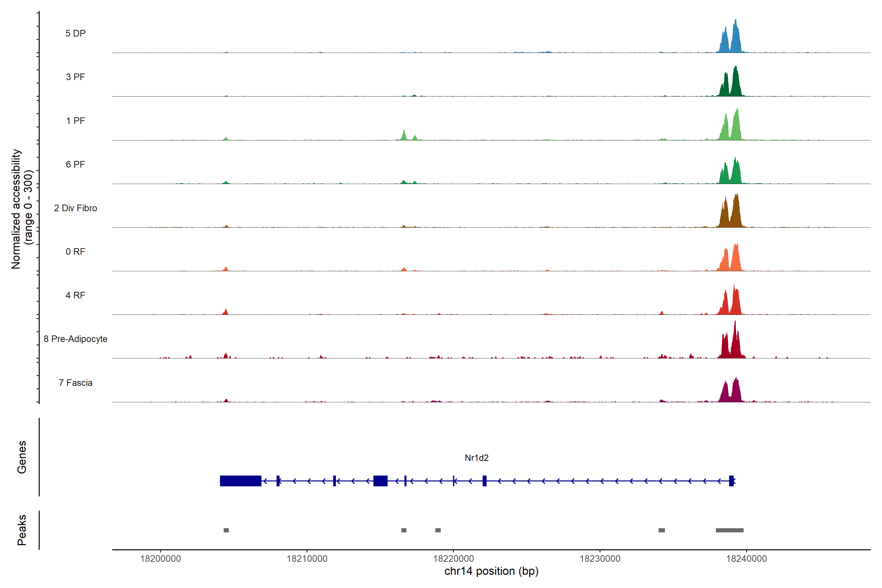Image resolution: width=882 pixels, height=588 pixels.
Task: Click the Genes panel label
Action: point(22,457)
